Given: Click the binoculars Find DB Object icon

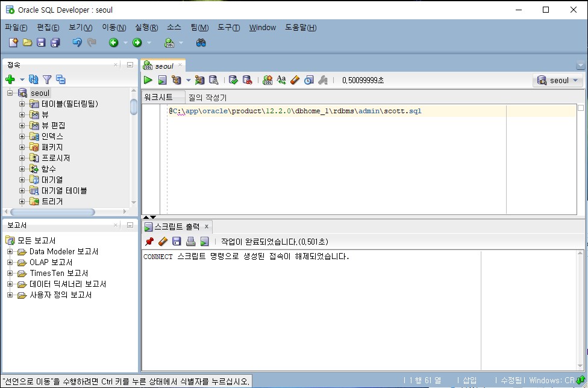Looking at the screenshot, I should click(201, 43).
